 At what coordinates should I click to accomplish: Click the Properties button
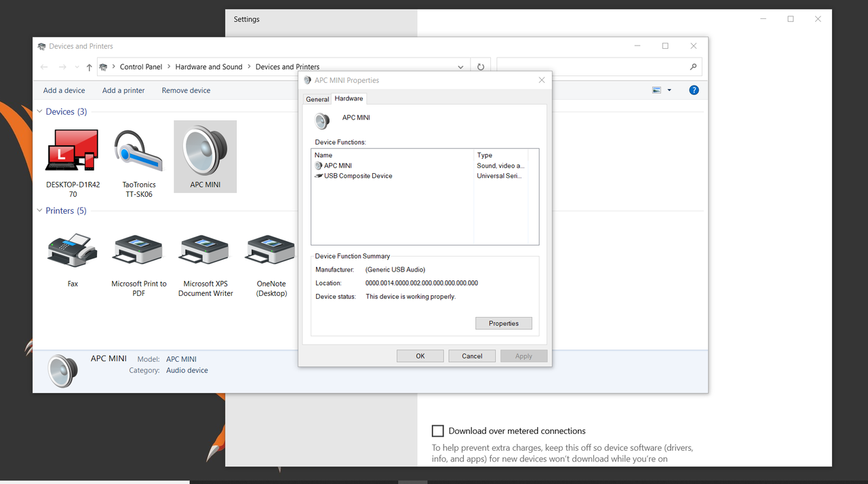(x=504, y=323)
